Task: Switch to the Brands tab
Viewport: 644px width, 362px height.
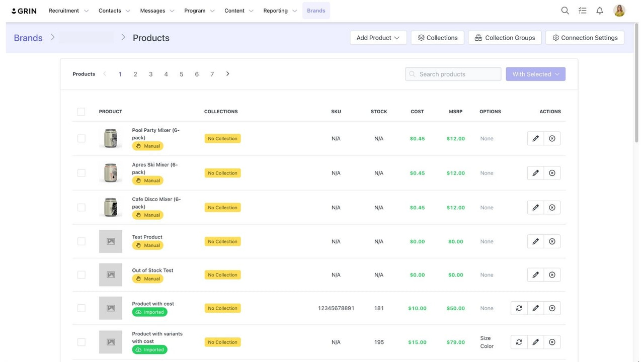Action: point(316,10)
